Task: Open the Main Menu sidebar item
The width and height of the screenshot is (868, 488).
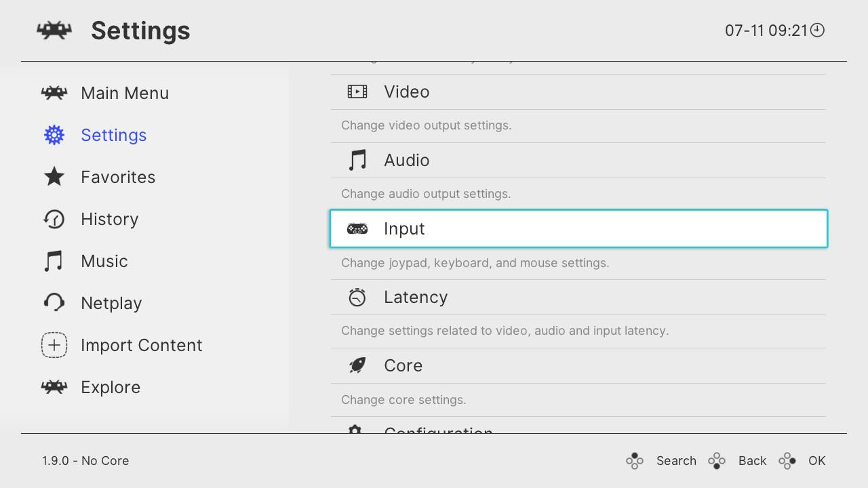Action: coord(125,93)
